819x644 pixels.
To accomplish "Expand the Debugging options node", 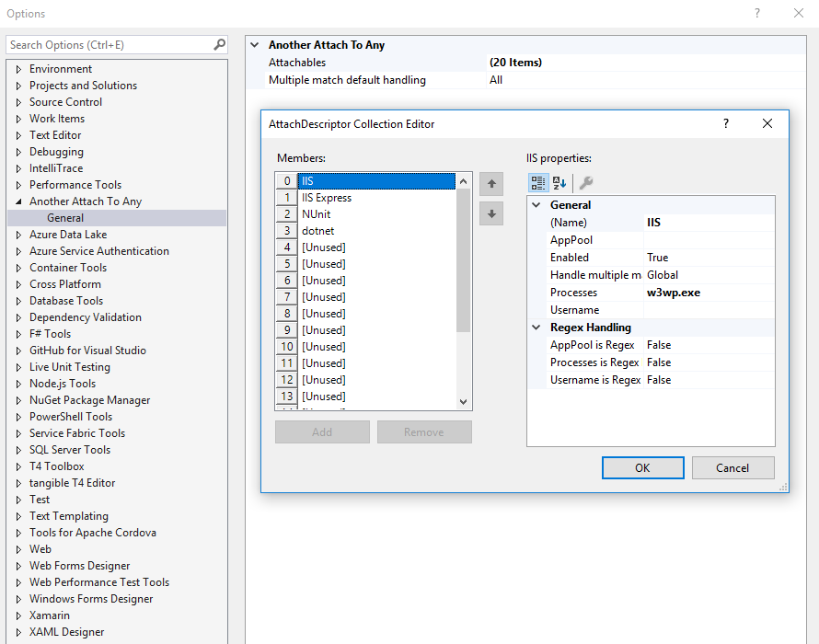I will click(x=18, y=152).
